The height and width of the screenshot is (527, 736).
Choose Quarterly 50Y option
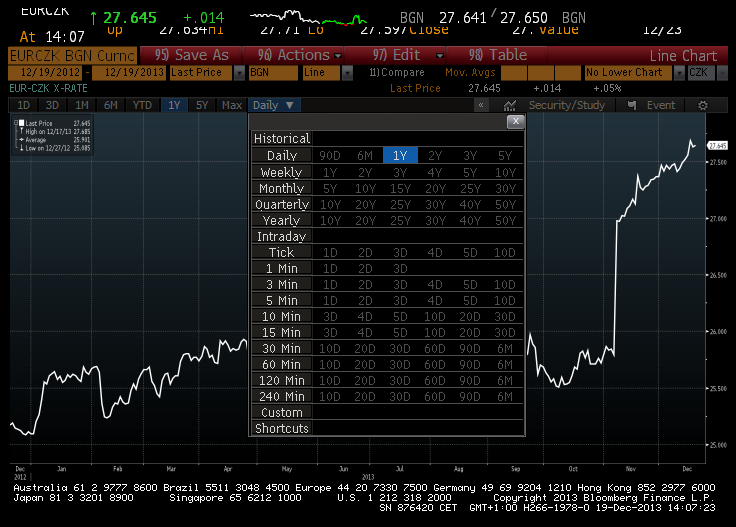tap(505, 204)
